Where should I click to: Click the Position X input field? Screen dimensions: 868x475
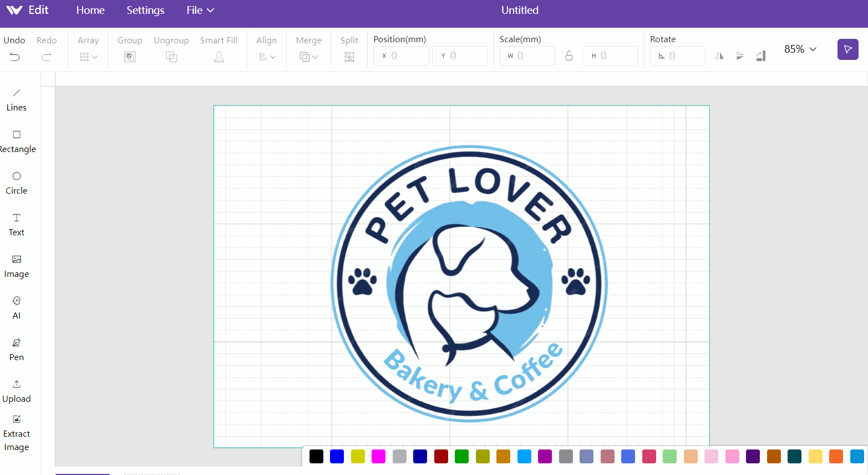point(401,55)
